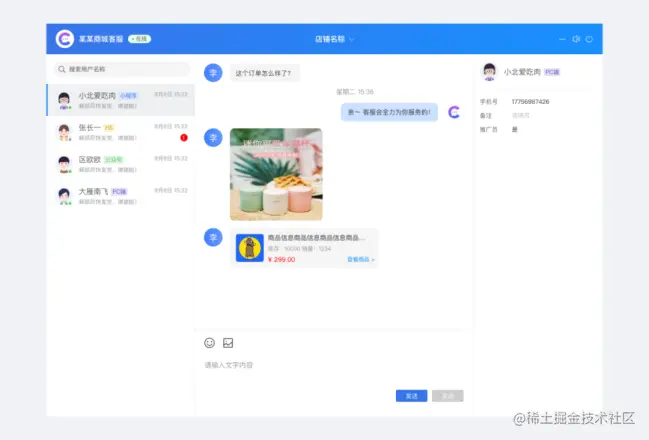The height and width of the screenshot is (440, 649).
Task: Click the 星期二 15:36 timestamp
Action: click(355, 92)
